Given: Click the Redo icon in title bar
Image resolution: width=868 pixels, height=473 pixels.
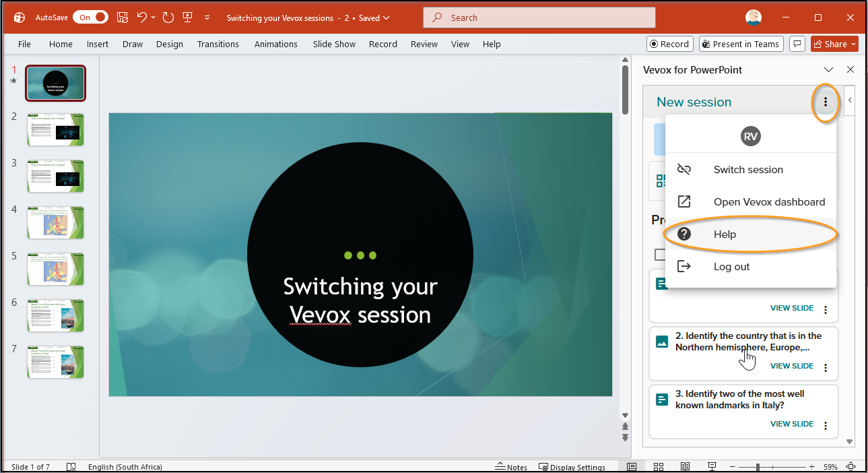Looking at the screenshot, I should [168, 18].
